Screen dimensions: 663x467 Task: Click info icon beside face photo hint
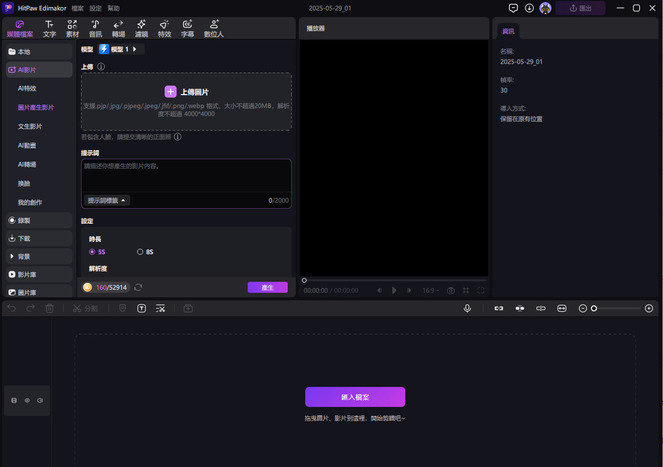178,137
